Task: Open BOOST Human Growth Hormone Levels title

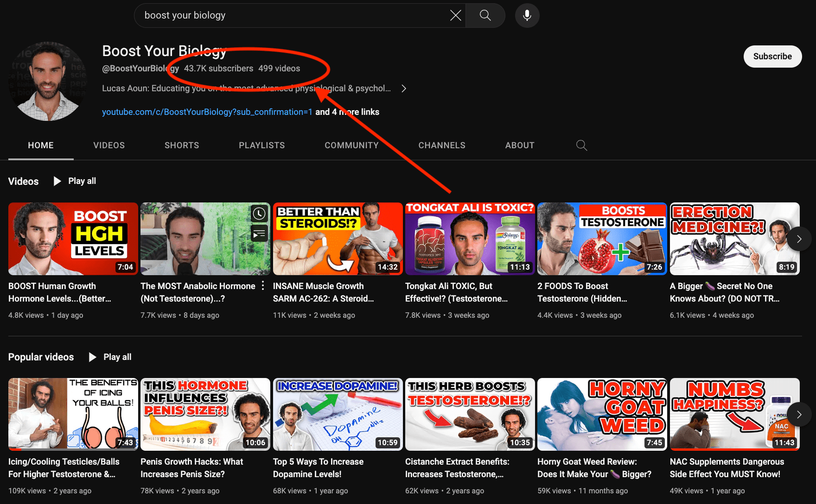Action: [60, 292]
